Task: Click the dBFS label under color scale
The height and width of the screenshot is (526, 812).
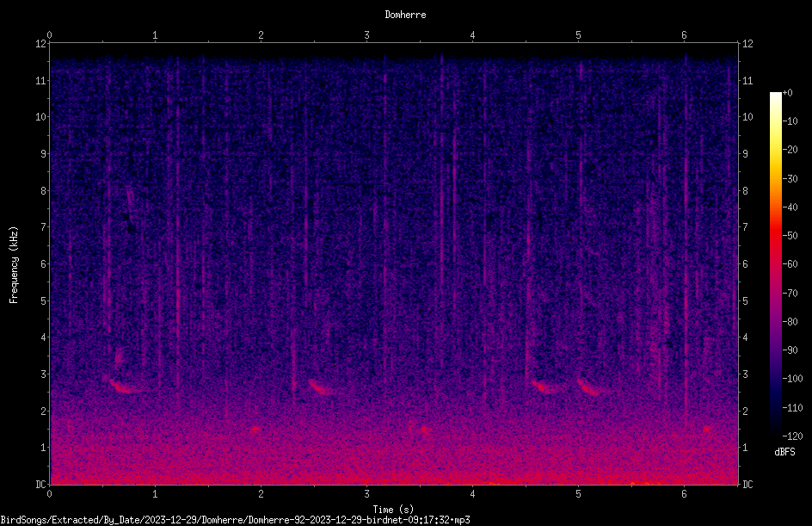Action: click(784, 452)
